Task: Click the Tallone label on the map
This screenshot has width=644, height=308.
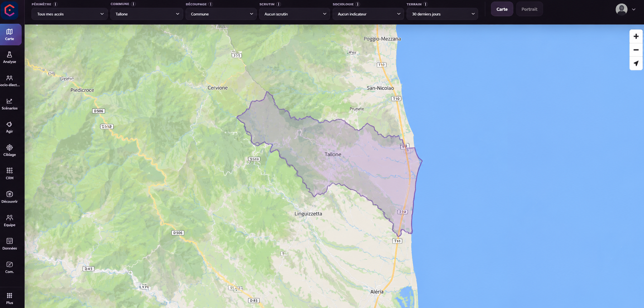Action: pyautogui.click(x=333, y=154)
